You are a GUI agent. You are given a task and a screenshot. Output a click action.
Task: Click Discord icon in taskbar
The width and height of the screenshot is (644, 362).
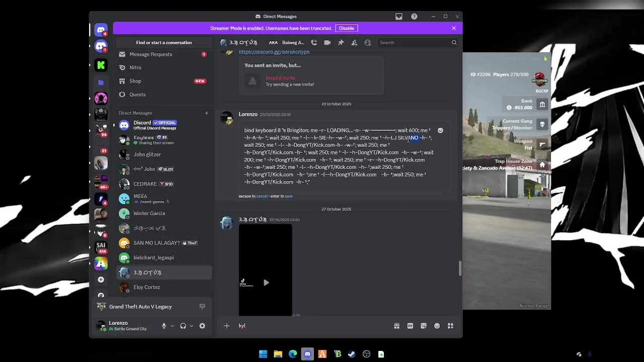tap(307, 354)
